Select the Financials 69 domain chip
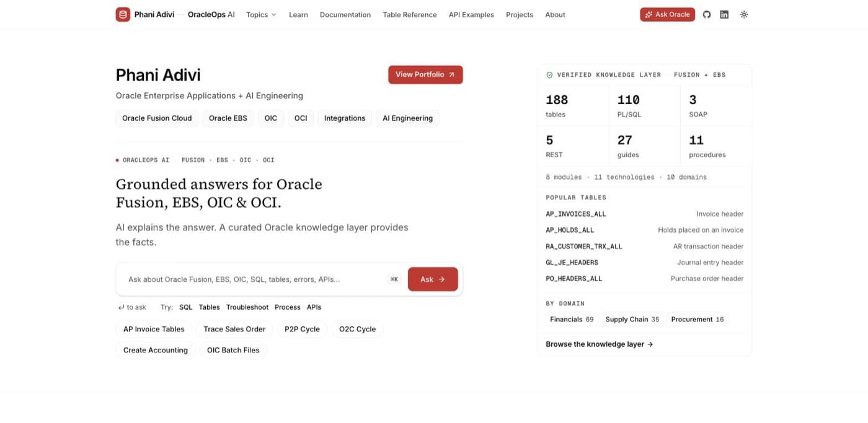 tap(572, 320)
